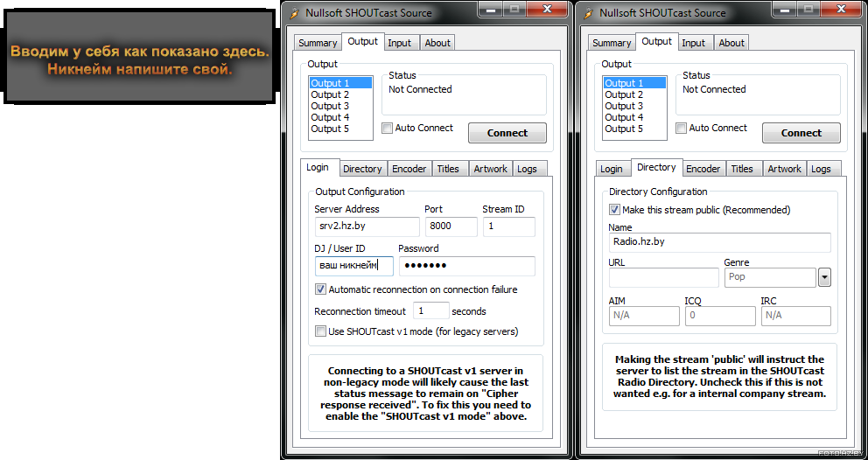
Task: Open Encoder tab in right window
Action: [703, 169]
